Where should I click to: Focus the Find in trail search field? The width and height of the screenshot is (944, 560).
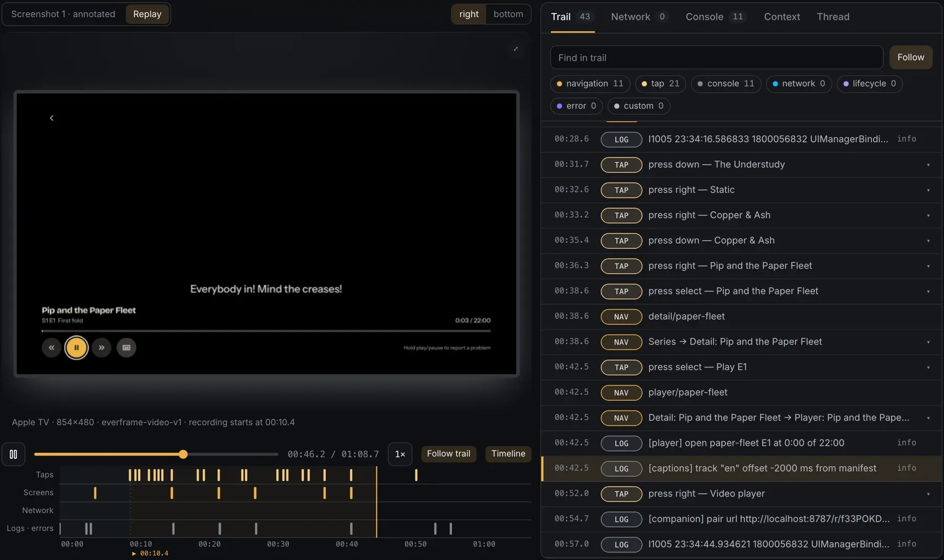click(x=716, y=58)
